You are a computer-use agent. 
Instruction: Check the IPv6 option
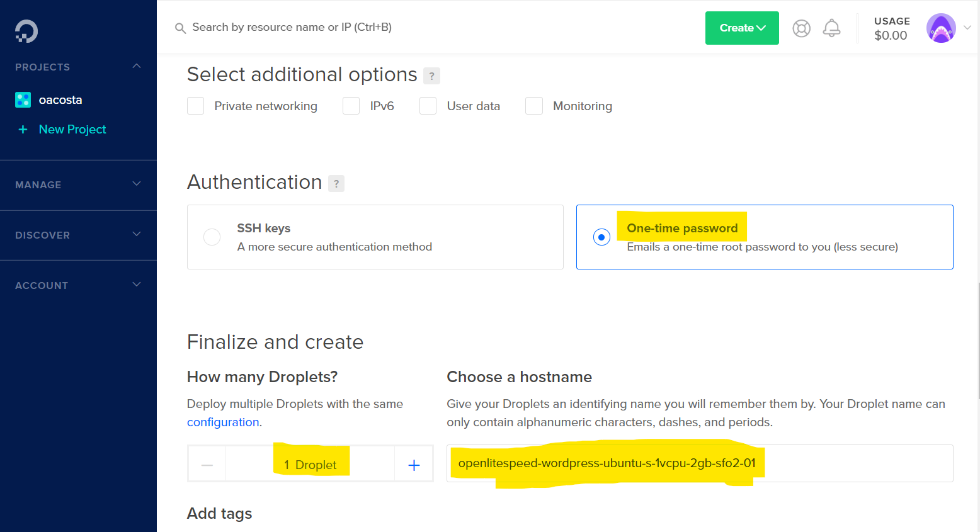[x=351, y=106]
